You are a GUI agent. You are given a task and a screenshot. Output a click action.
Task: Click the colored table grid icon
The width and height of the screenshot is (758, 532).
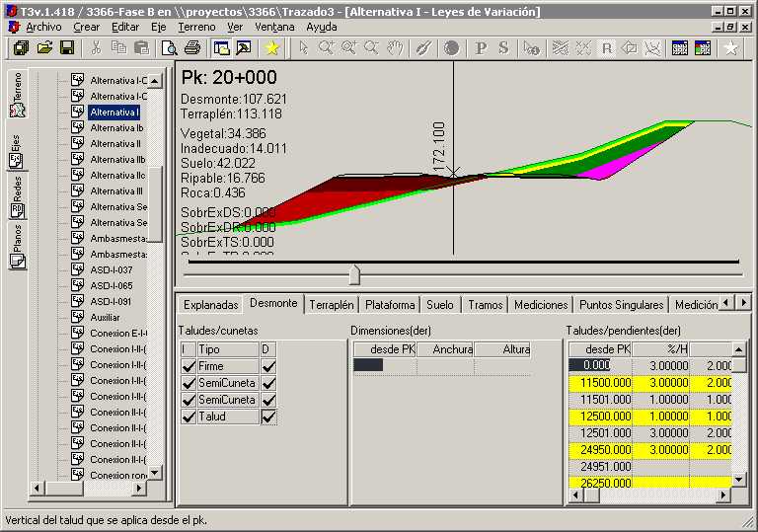click(703, 48)
